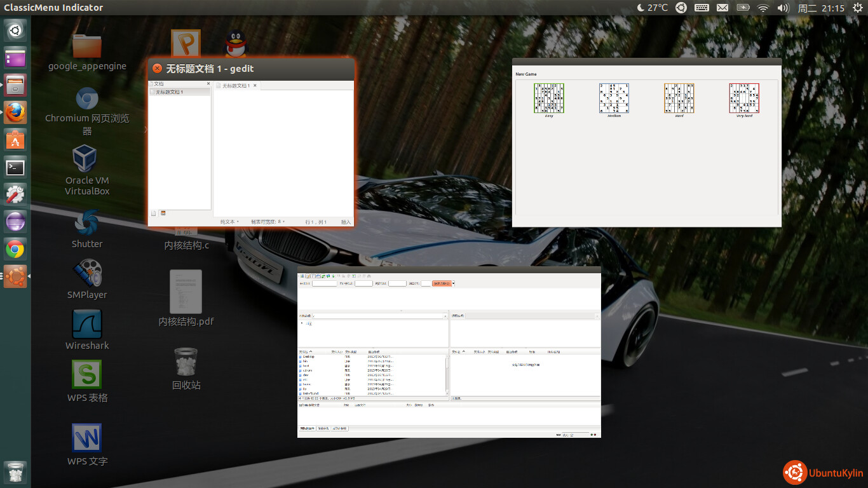Launch Wireshark from the desktop

87,330
